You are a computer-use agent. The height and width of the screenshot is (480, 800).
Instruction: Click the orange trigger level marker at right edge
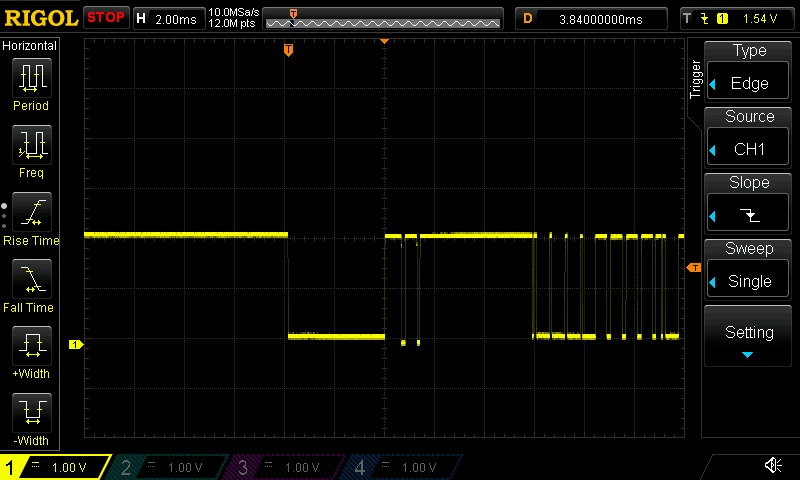pyautogui.click(x=692, y=268)
